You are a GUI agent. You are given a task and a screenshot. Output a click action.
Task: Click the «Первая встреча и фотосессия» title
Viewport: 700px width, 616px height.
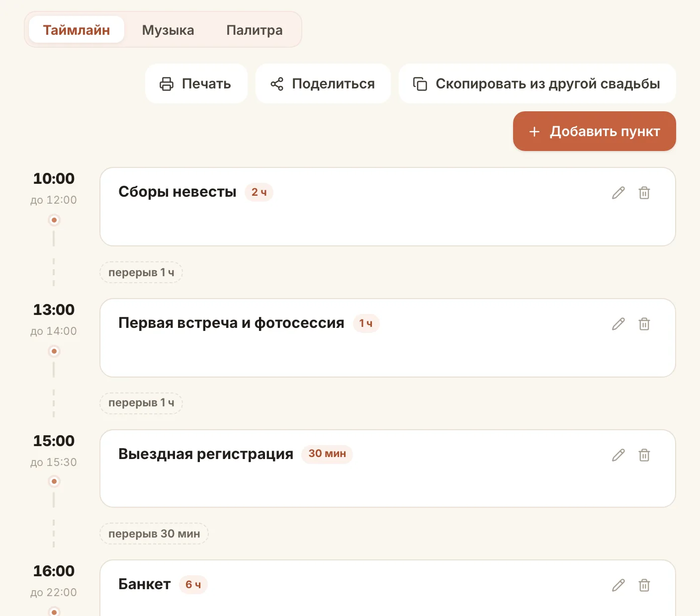click(231, 323)
